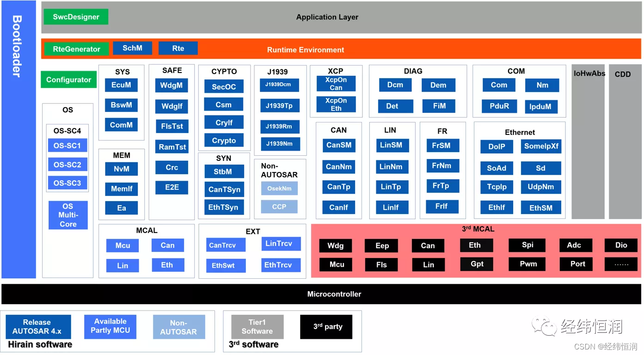The height and width of the screenshot is (355, 644).
Task: Toggle the WdgM safety module
Action: point(172,85)
